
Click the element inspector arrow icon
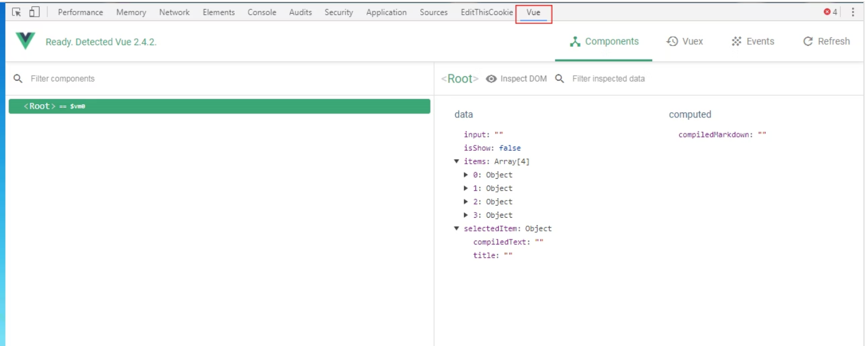click(x=17, y=12)
